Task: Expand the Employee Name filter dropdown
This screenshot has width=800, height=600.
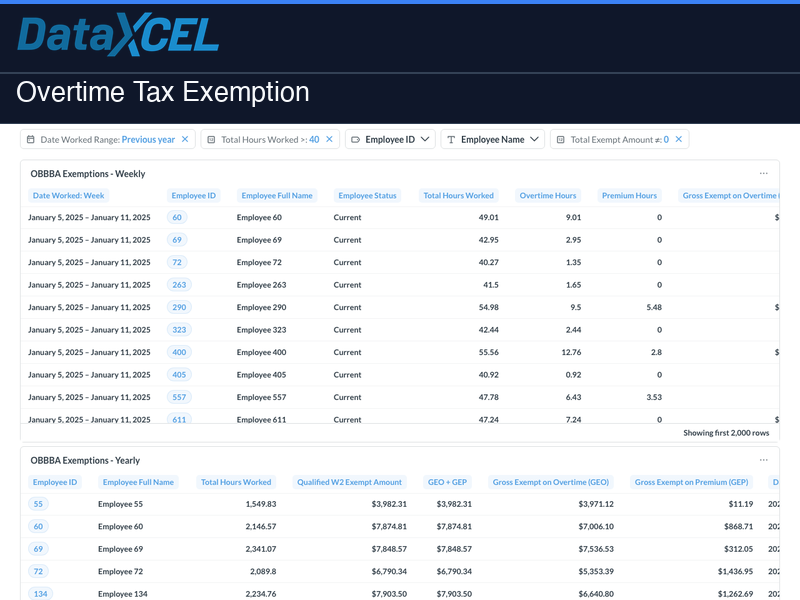Action: [535, 140]
